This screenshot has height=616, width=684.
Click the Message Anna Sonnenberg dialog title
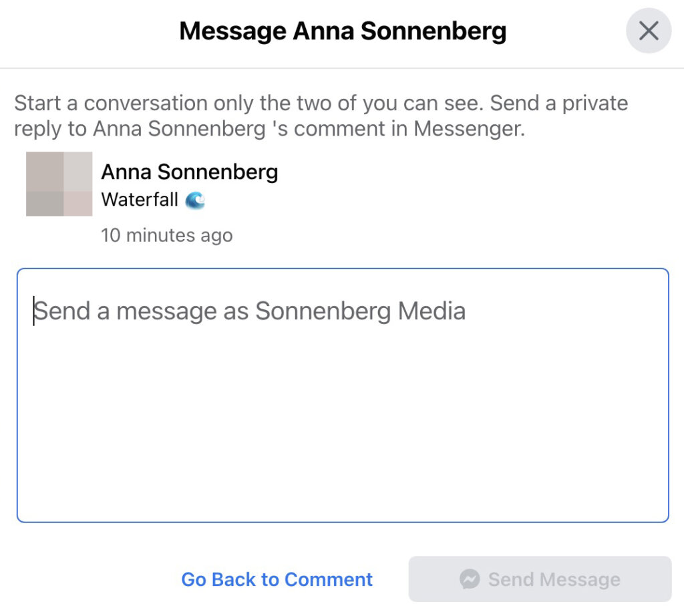(342, 30)
